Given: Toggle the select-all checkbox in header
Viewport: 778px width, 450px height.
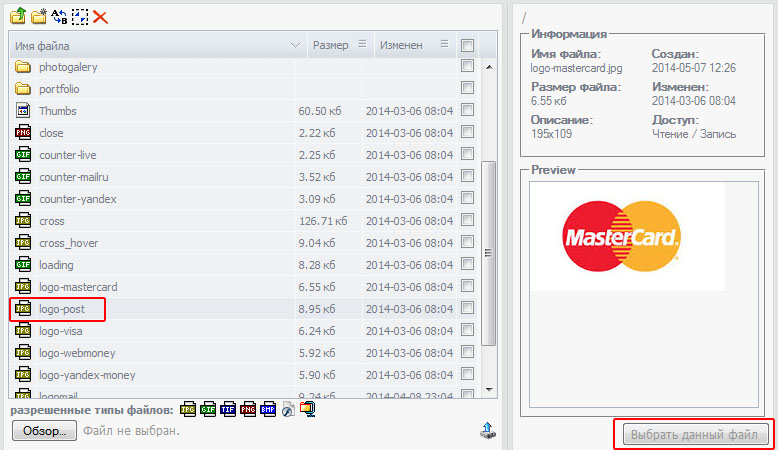Looking at the screenshot, I should (467, 45).
